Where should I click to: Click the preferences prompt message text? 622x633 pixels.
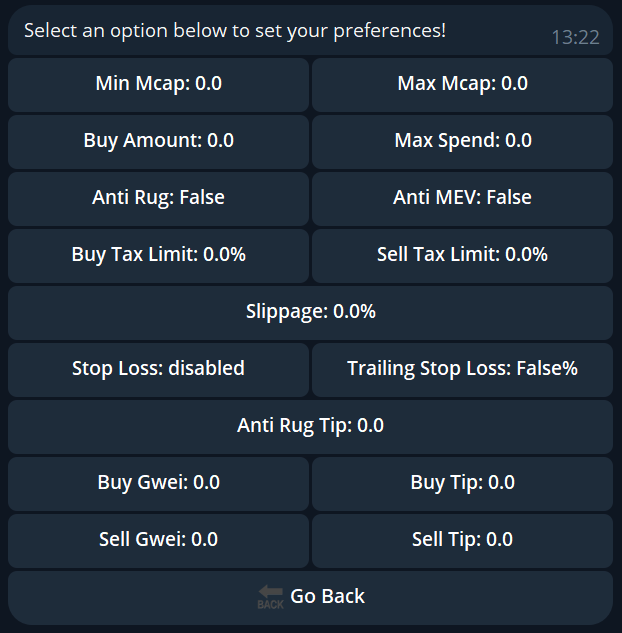pyautogui.click(x=235, y=30)
